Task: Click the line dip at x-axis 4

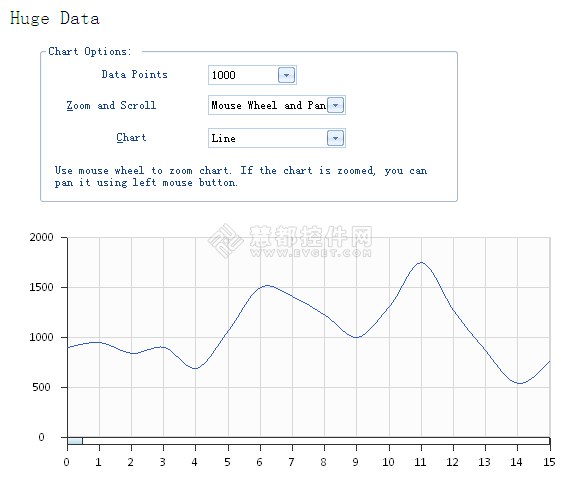Action: click(195, 368)
